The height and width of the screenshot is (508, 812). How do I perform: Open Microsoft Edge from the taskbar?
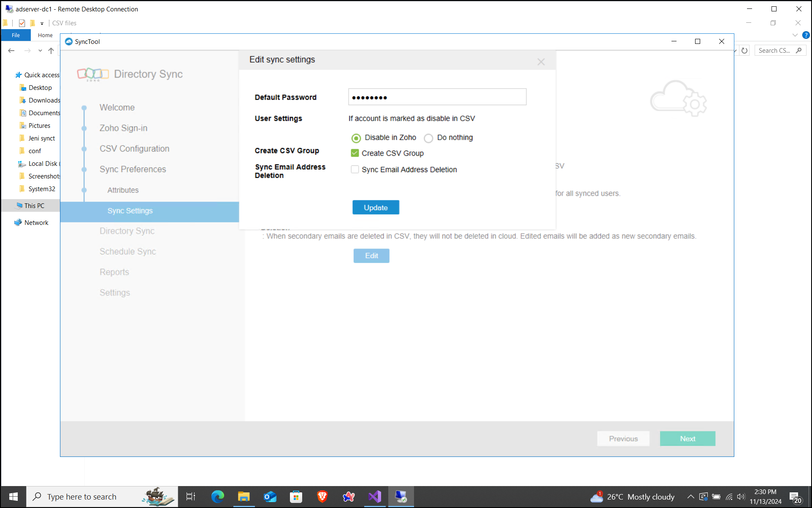pyautogui.click(x=217, y=497)
